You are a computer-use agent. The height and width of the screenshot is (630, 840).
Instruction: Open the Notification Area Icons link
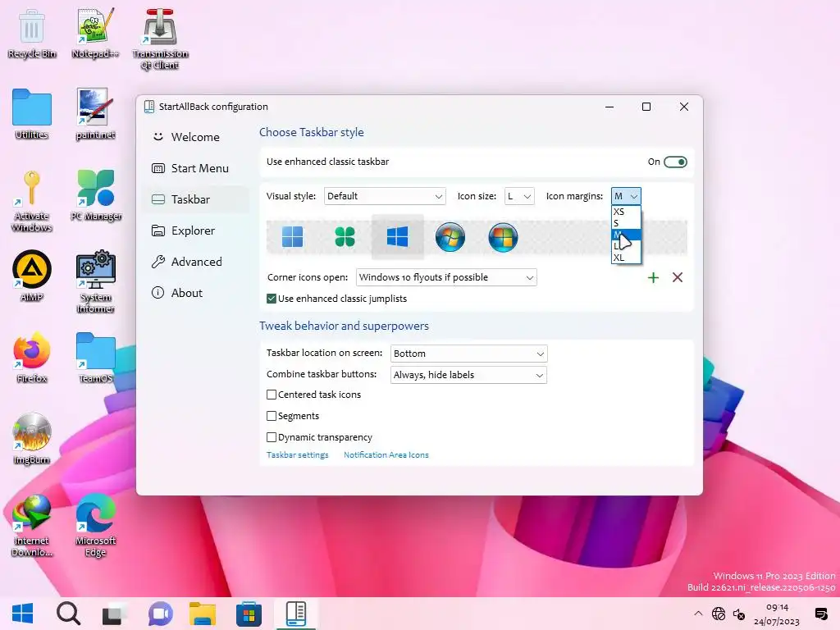pyautogui.click(x=386, y=454)
